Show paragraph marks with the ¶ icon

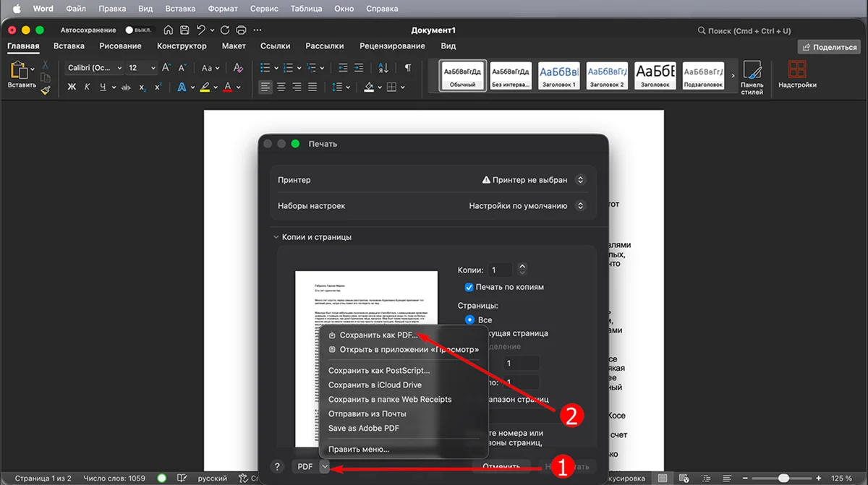coord(408,67)
